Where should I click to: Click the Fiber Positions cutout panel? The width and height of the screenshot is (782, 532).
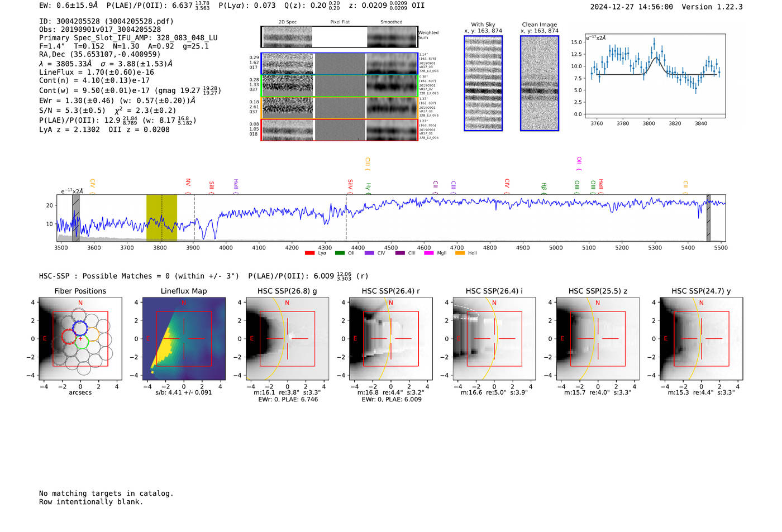[80, 338]
